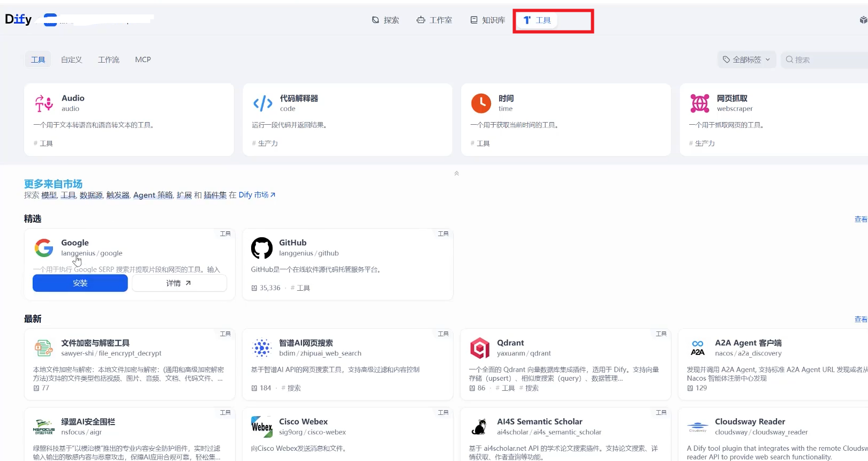Image resolution: width=868 pixels, height=461 pixels.
Task: Click the workspace avatar icon next to logo
Action: [x=50, y=20]
